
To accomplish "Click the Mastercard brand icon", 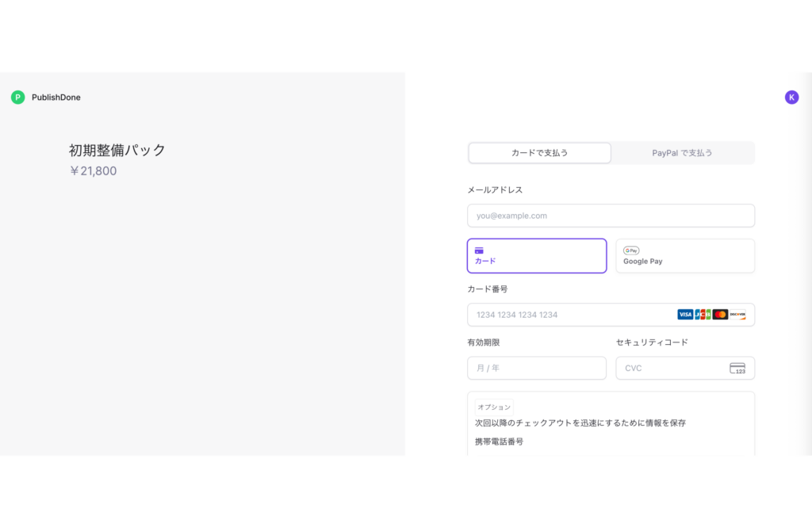I will [720, 315].
